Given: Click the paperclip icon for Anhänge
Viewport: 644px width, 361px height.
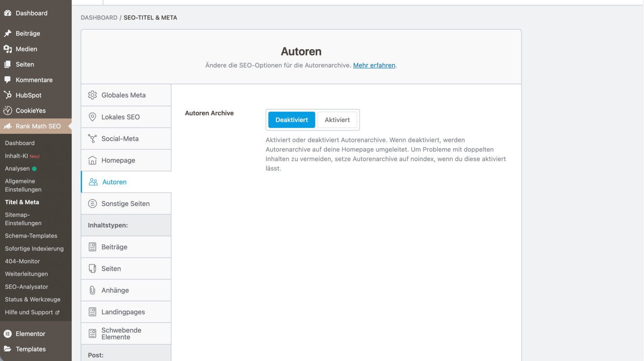Looking at the screenshot, I should click(x=92, y=290).
